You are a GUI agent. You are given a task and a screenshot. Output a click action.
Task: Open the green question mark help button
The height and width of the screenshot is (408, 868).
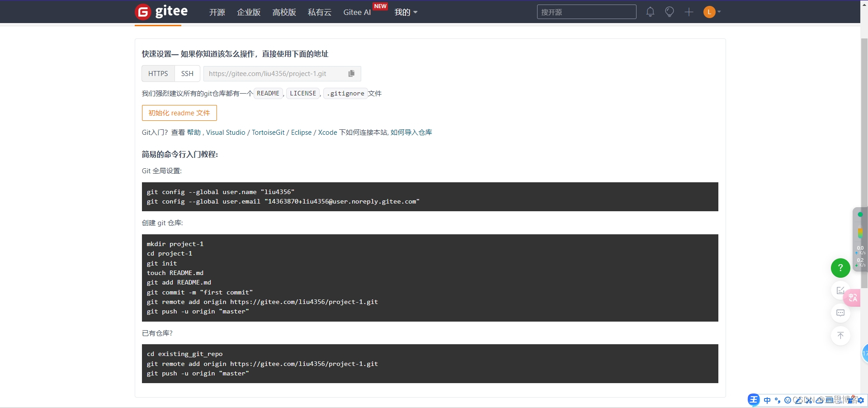(x=840, y=268)
